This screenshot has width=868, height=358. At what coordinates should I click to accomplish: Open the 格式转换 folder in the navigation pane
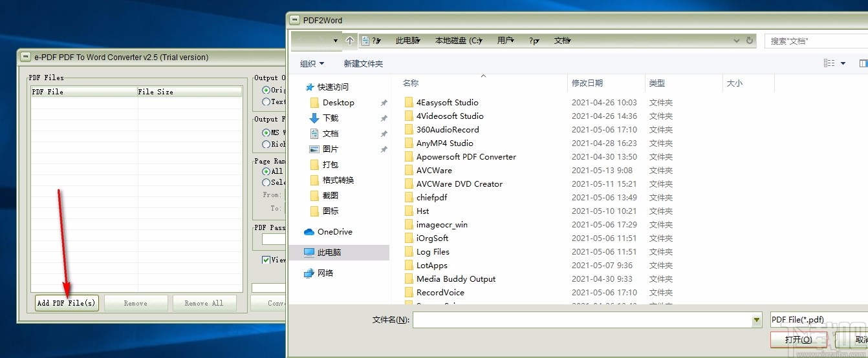(x=338, y=180)
